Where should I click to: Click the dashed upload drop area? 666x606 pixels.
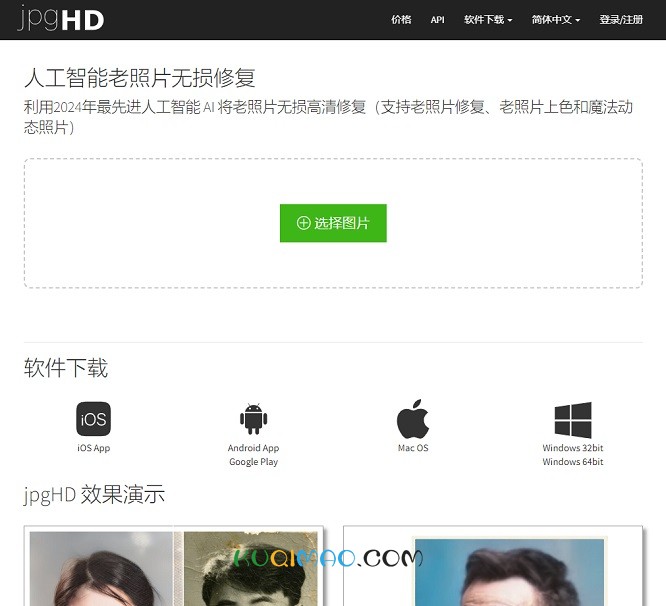(x=333, y=223)
